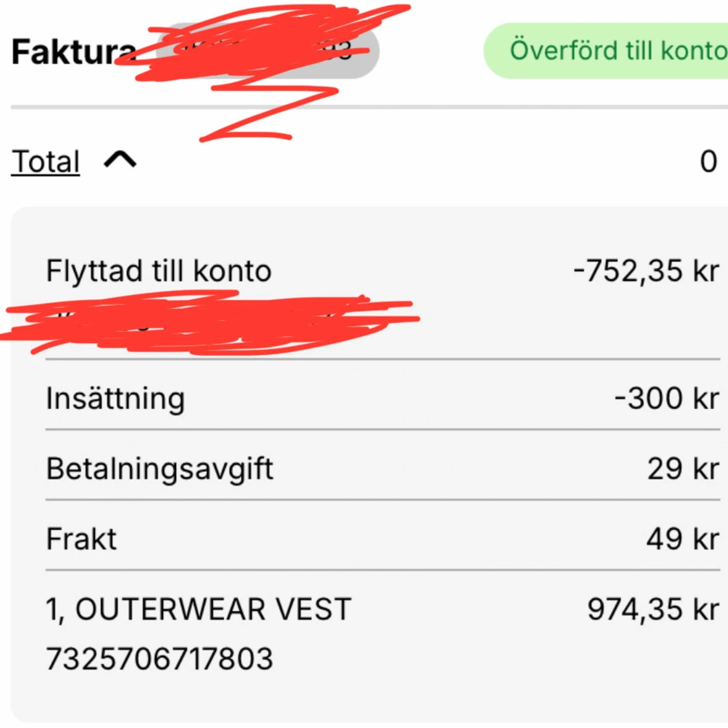Click the OUTERWEAR VEST product line
Image resolution: width=728 pixels, height=728 pixels.
coord(197,608)
